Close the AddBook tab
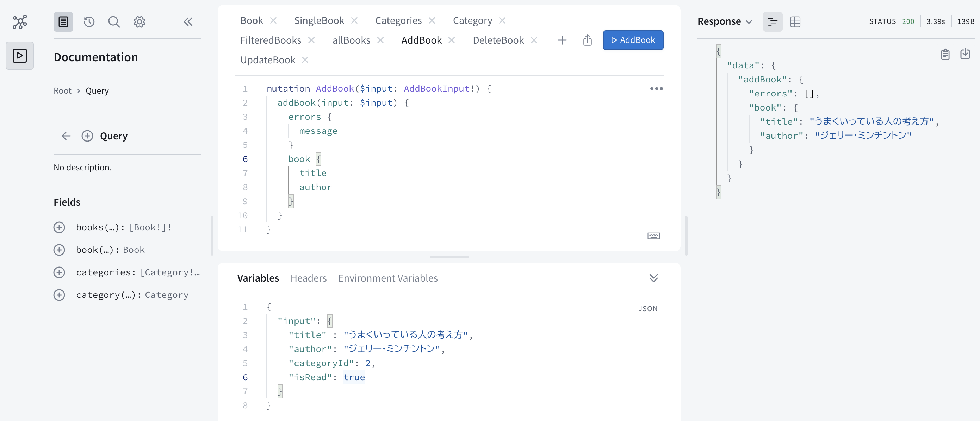The width and height of the screenshot is (980, 421). coord(452,40)
